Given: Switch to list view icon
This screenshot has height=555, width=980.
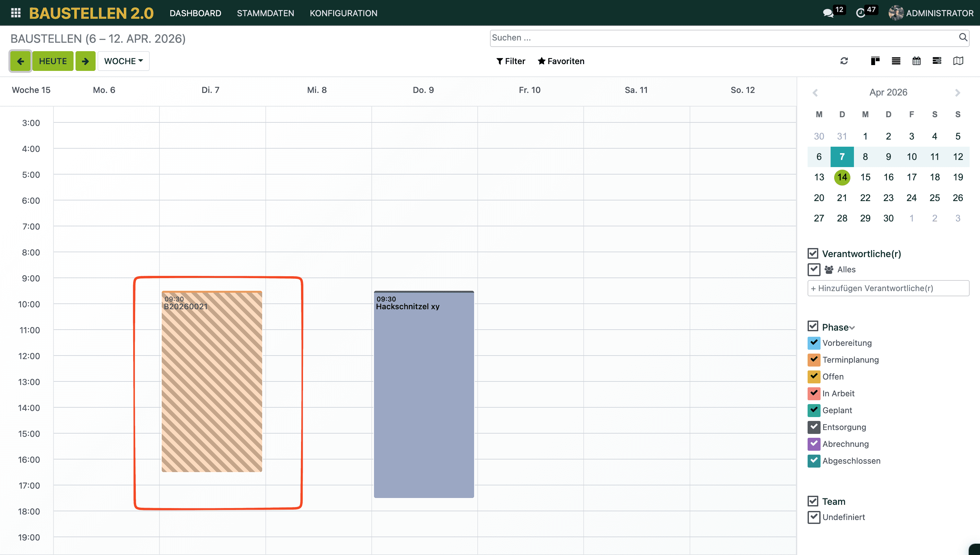Looking at the screenshot, I should point(896,61).
